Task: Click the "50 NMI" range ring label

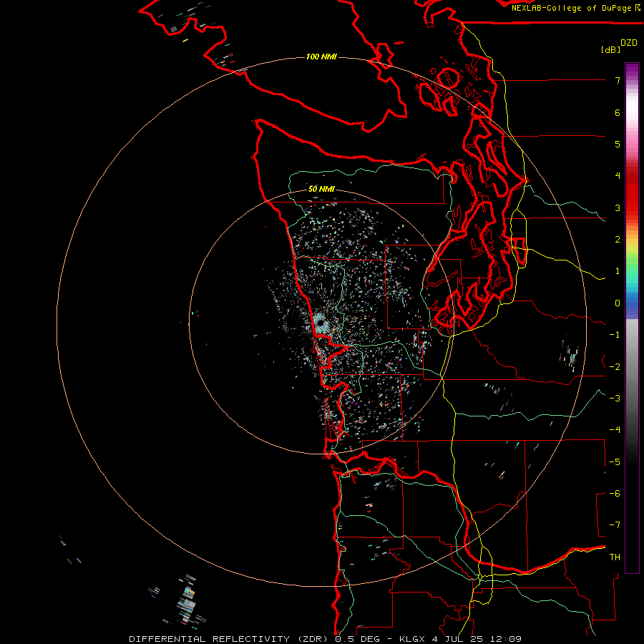Action: [x=321, y=189]
